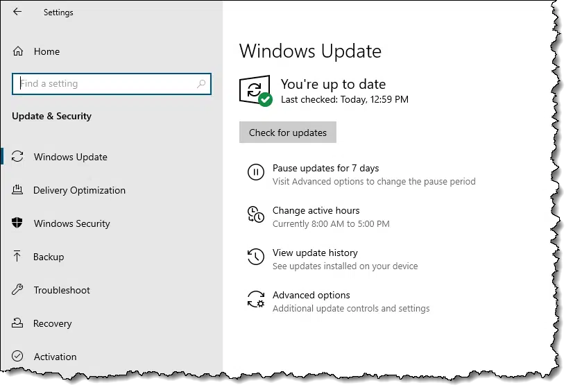Click "See updates installed on your device" text
573x392 pixels.
(x=345, y=266)
